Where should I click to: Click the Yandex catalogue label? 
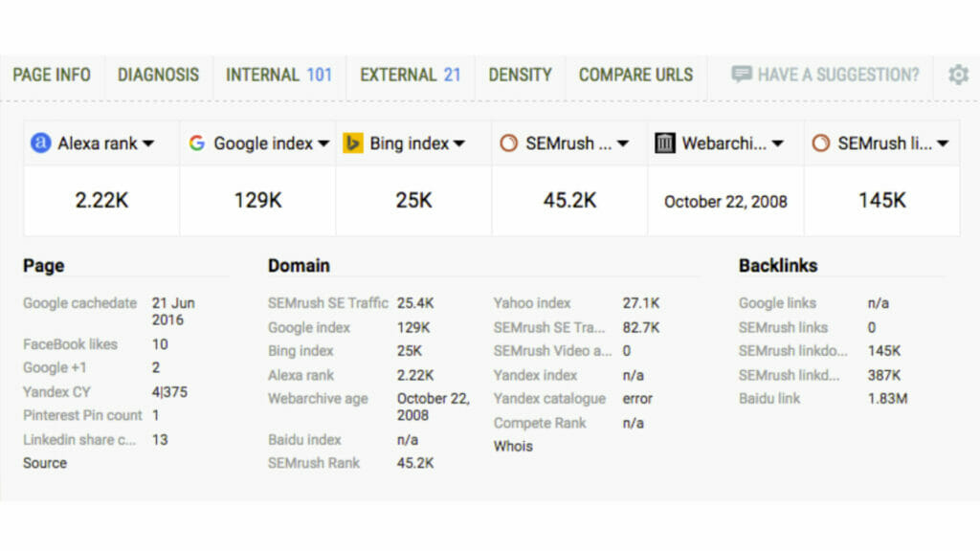(549, 399)
